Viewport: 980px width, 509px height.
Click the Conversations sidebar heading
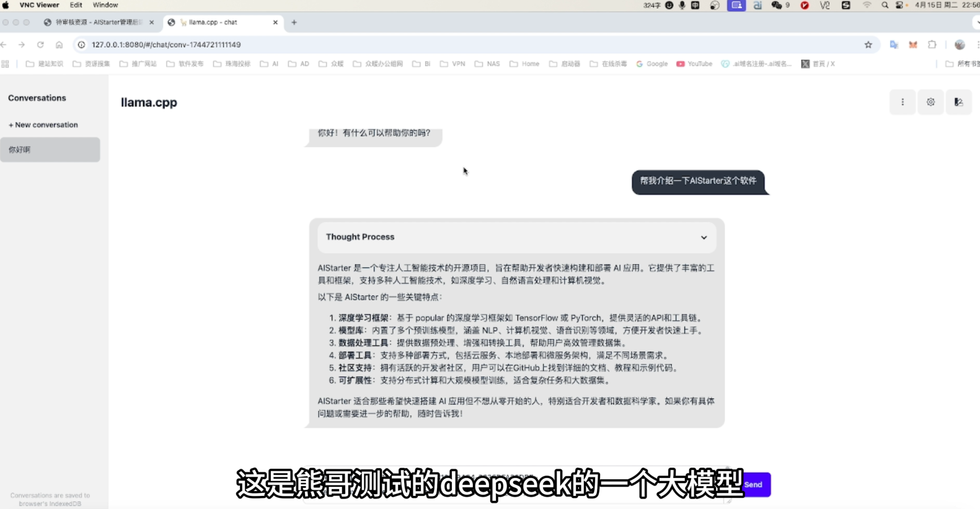point(37,98)
